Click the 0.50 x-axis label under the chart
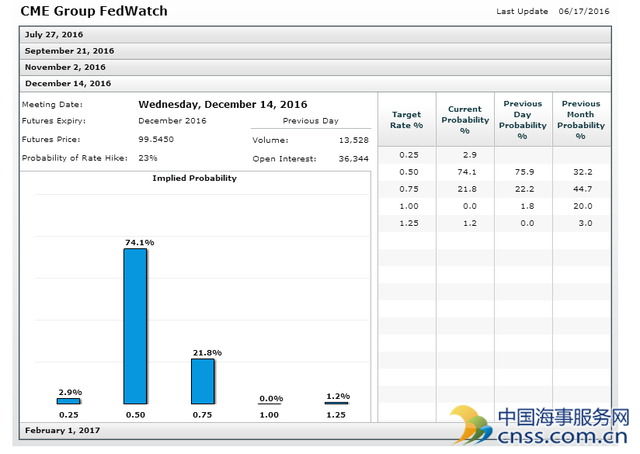 pos(136,415)
